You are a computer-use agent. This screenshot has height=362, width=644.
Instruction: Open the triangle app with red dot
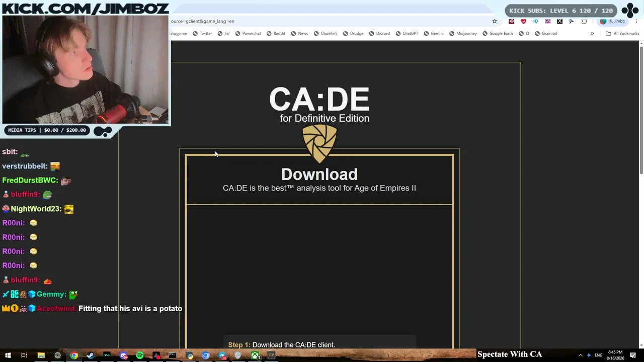156,355
